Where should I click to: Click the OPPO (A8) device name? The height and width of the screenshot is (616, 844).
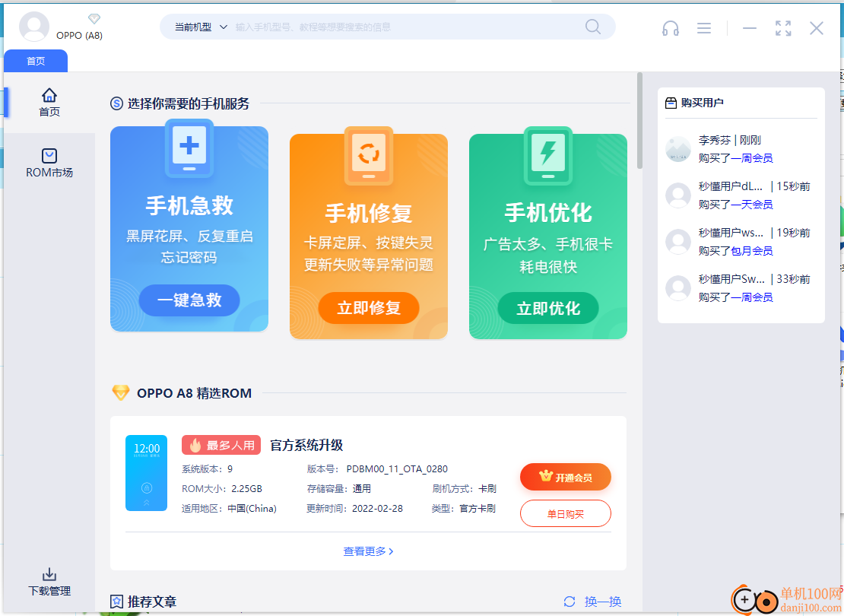[79, 36]
